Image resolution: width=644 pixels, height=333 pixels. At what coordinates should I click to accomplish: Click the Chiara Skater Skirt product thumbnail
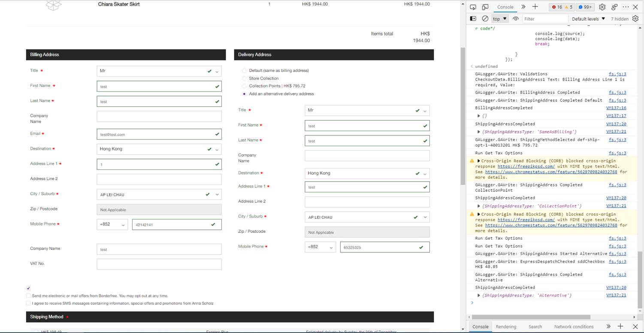point(54,5)
